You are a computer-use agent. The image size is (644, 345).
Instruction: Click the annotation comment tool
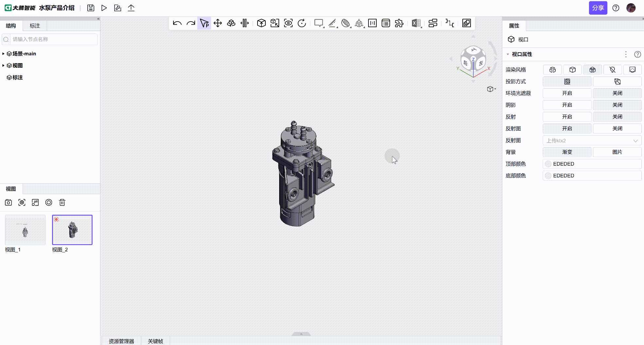318,23
